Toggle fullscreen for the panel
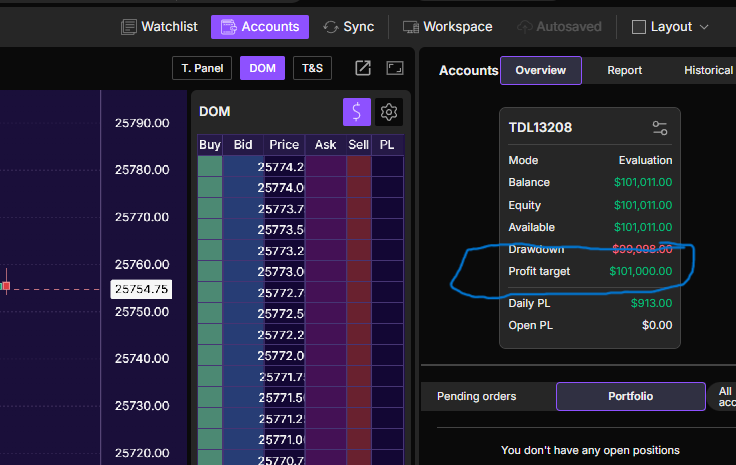Image resolution: width=736 pixels, height=465 pixels. click(395, 68)
